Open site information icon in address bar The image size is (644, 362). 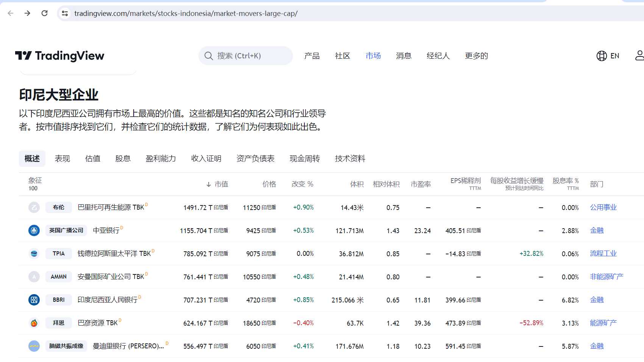(x=65, y=13)
